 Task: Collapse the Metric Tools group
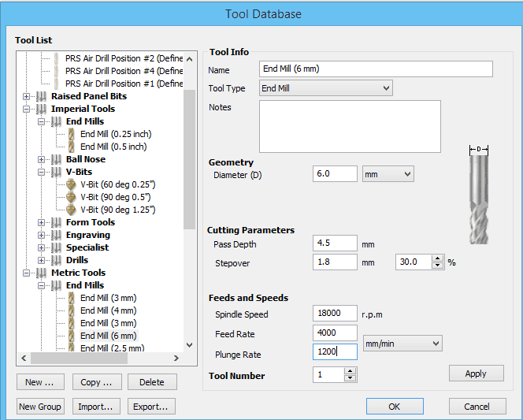26,273
